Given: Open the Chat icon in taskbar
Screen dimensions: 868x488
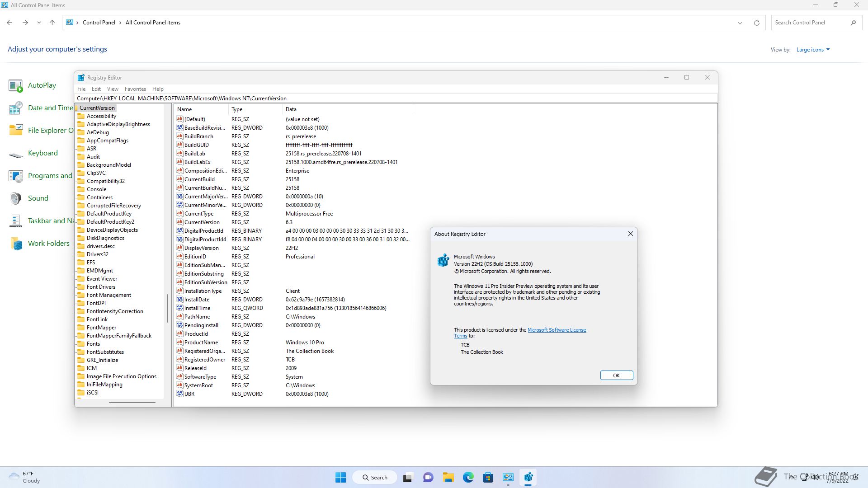Looking at the screenshot, I should click(428, 477).
